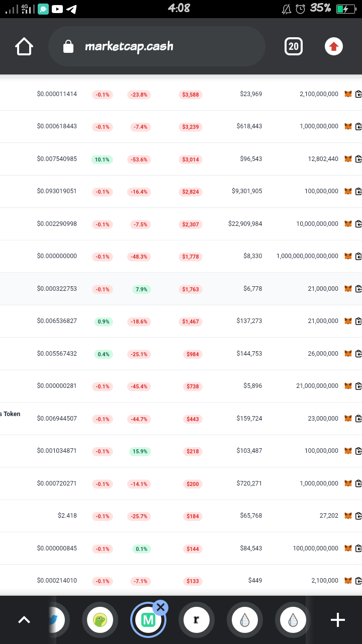Add a new browser tab

tap(338, 620)
